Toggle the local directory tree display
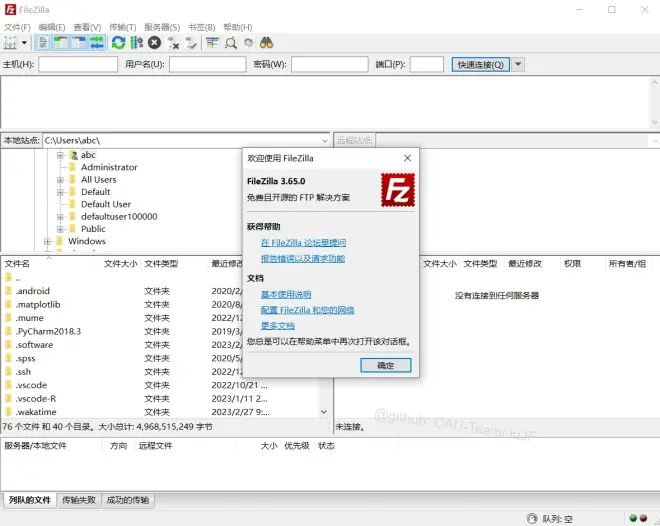 pyautogui.click(x=61, y=43)
